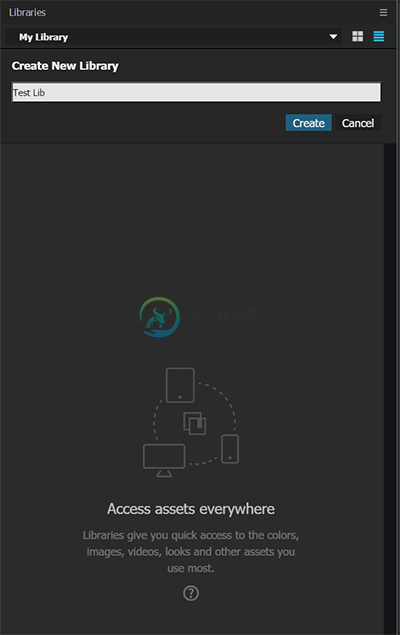Image resolution: width=400 pixels, height=635 pixels.
Task: Click the tablet device illustration icon
Action: tap(180, 385)
